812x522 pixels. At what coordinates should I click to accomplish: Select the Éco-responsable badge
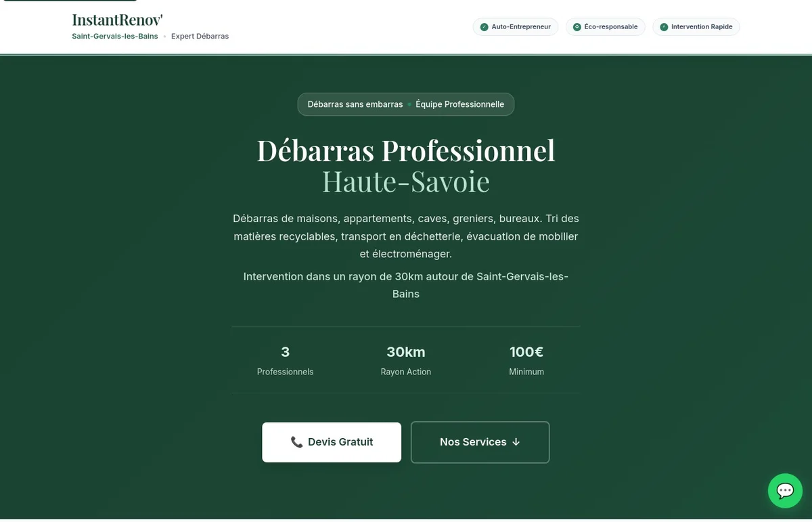coord(606,26)
